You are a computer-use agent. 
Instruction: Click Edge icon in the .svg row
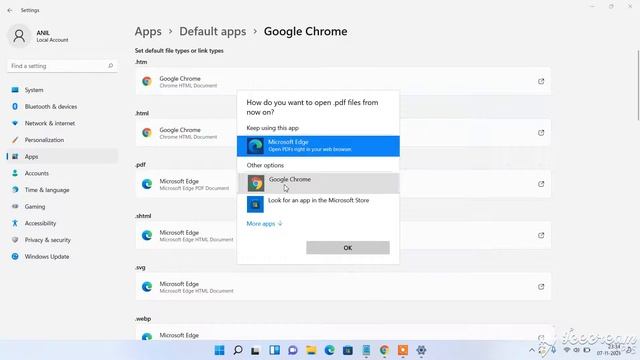coord(147,287)
